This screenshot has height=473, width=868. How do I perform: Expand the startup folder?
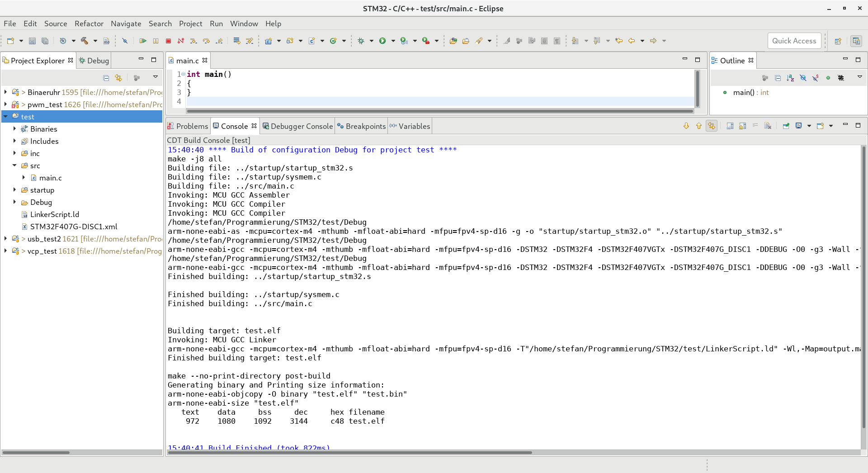coord(14,189)
